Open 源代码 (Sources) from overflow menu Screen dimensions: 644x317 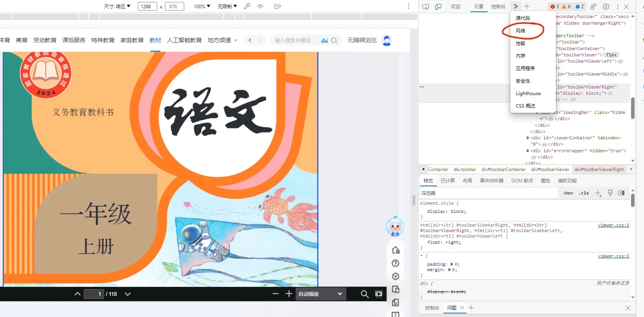(522, 18)
